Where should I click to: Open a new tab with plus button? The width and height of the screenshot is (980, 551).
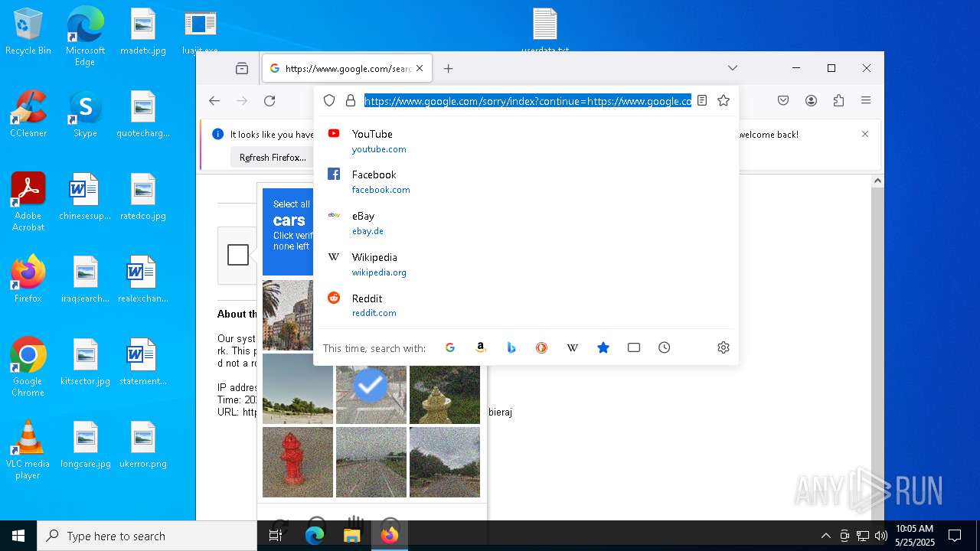[x=449, y=68]
